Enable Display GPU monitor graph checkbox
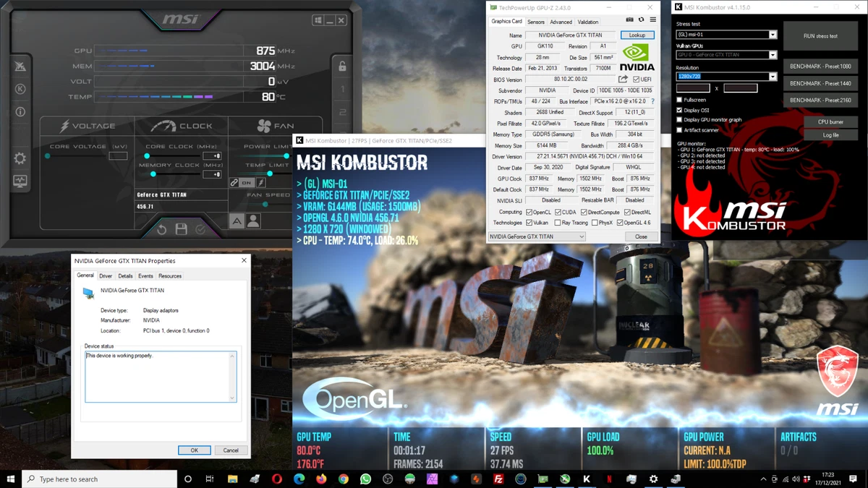 [679, 120]
